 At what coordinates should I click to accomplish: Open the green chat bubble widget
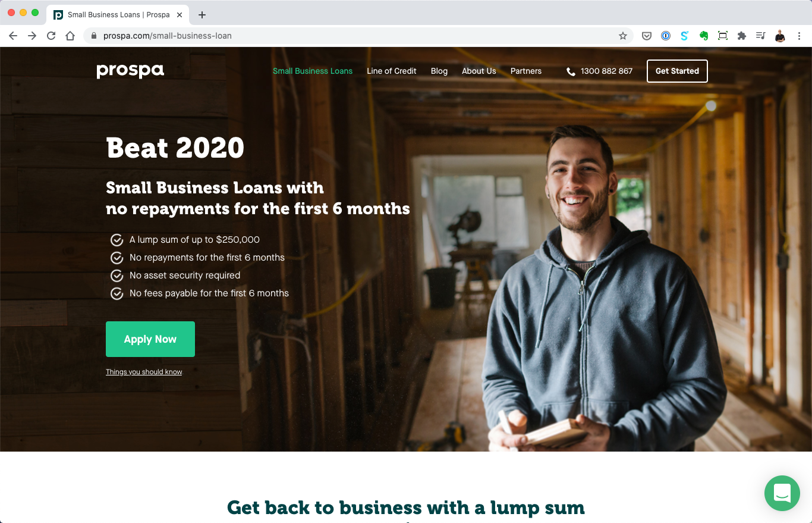[x=782, y=493]
